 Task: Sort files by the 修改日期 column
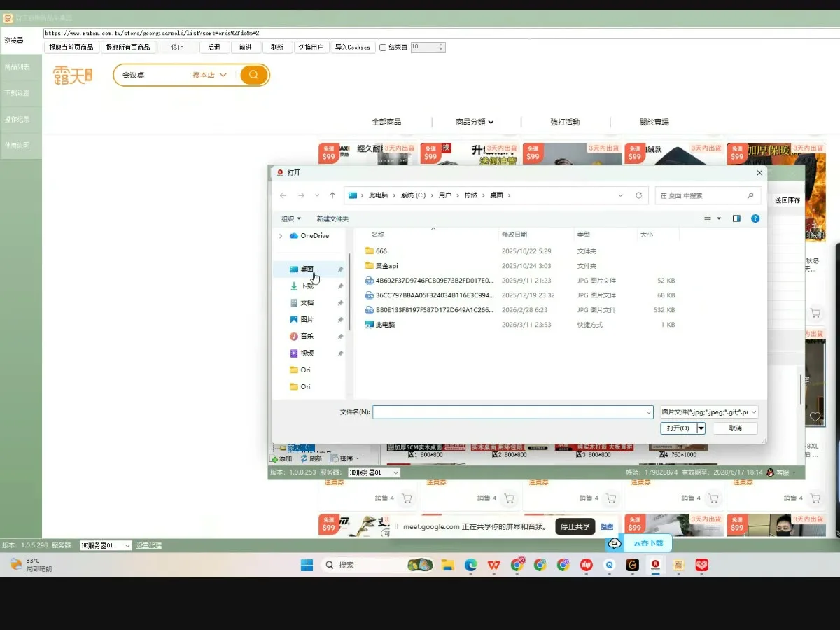(x=514, y=234)
